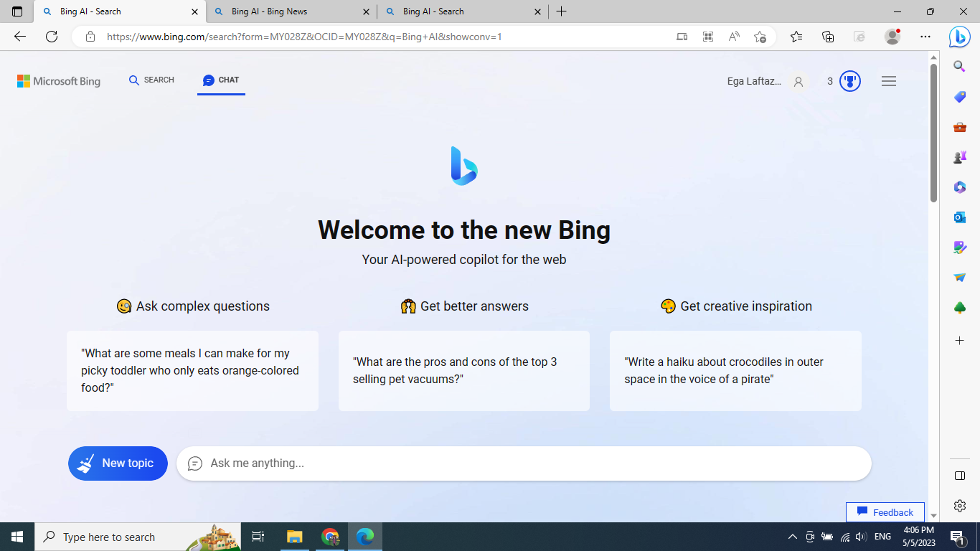Switch to the SEARCH tab
The width and height of the screenshot is (980, 551).
151,80
